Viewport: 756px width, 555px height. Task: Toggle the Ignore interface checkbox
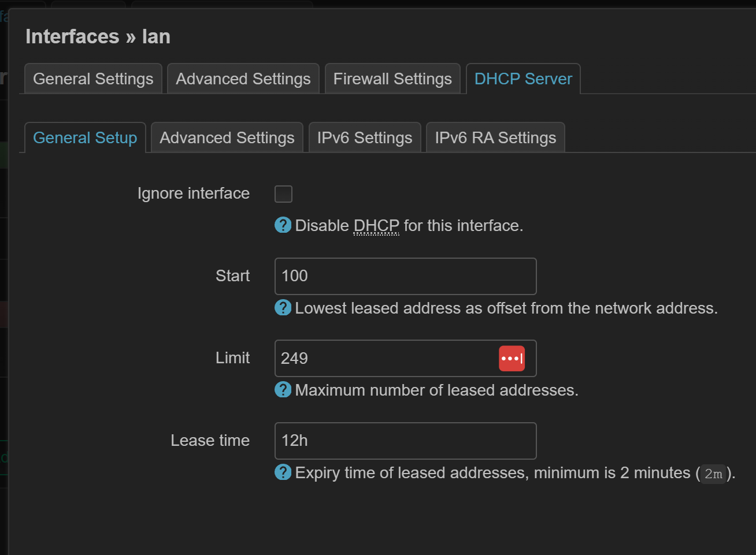coord(283,194)
